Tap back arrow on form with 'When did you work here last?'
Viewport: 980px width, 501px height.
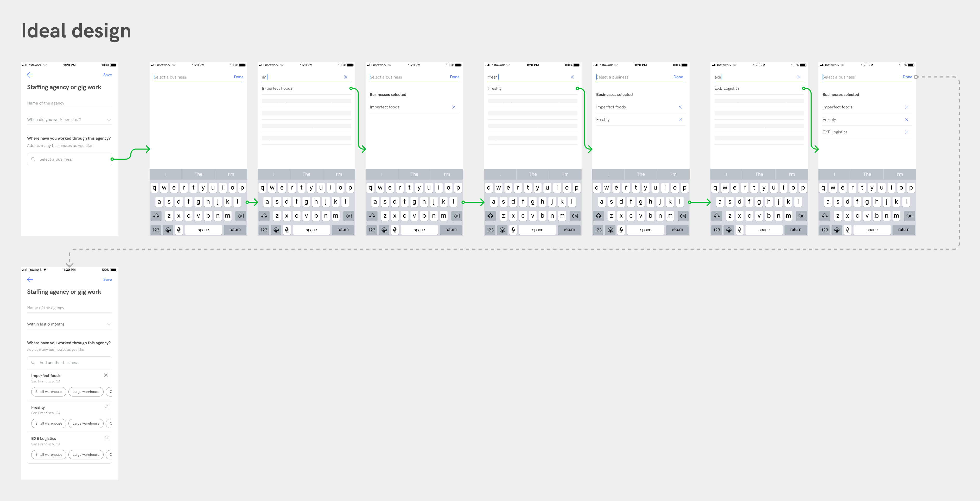[x=30, y=75]
